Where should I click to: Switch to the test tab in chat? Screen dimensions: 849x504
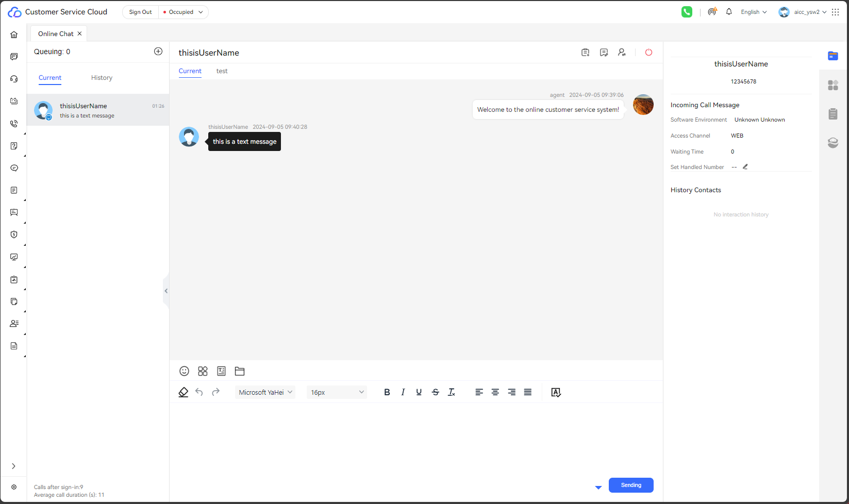point(222,71)
